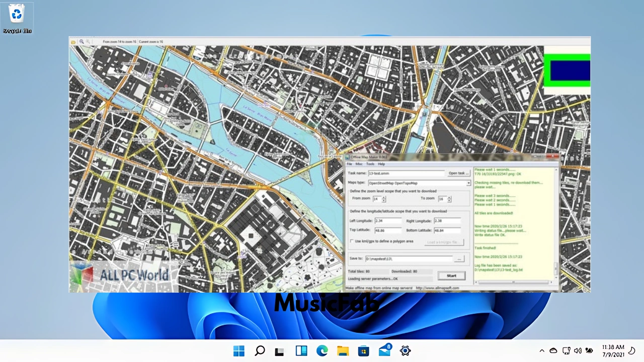Viewport: 644px width, 362px height.
Task: Show hidden system tray icons
Action: pos(542,351)
